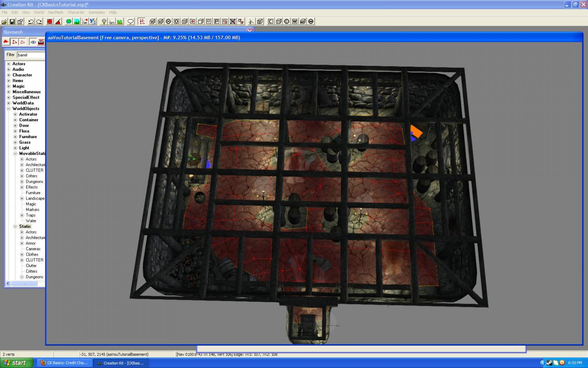This screenshot has height=368, width=588.
Task: Open the File menu
Action: pyautogui.click(x=4, y=12)
